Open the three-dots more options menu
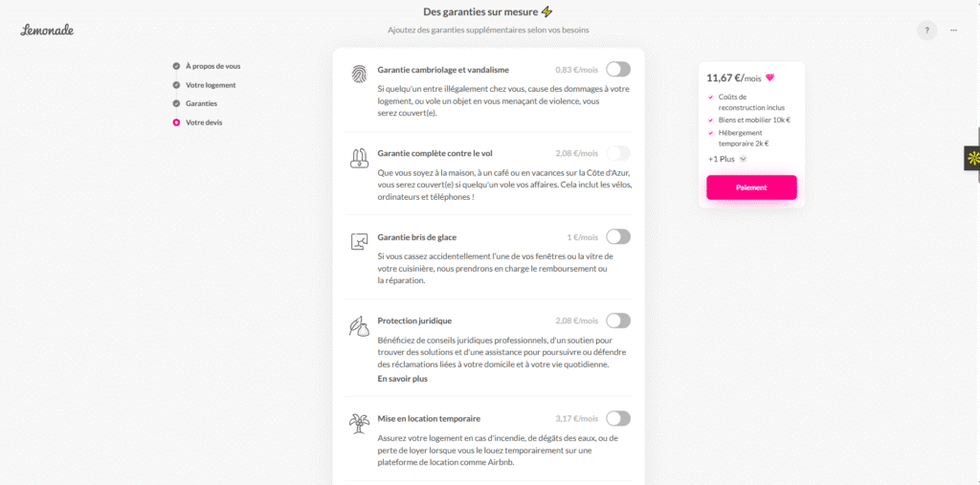980x485 pixels. pyautogui.click(x=953, y=30)
